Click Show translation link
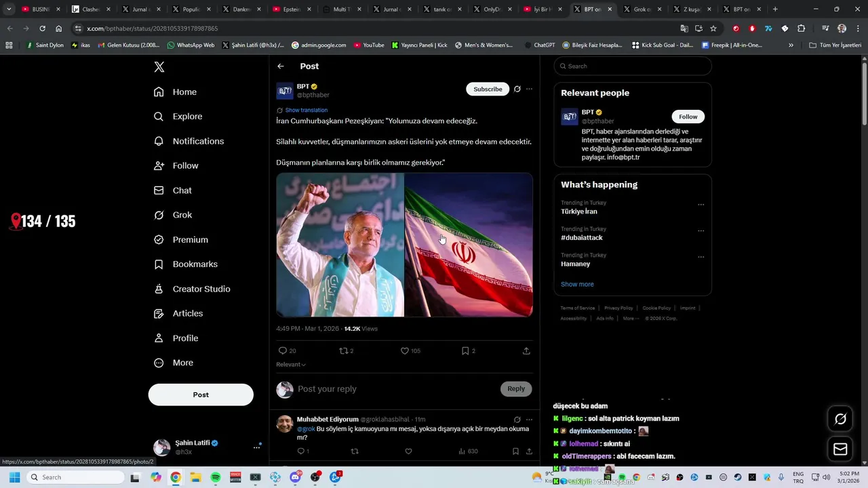 (306, 110)
